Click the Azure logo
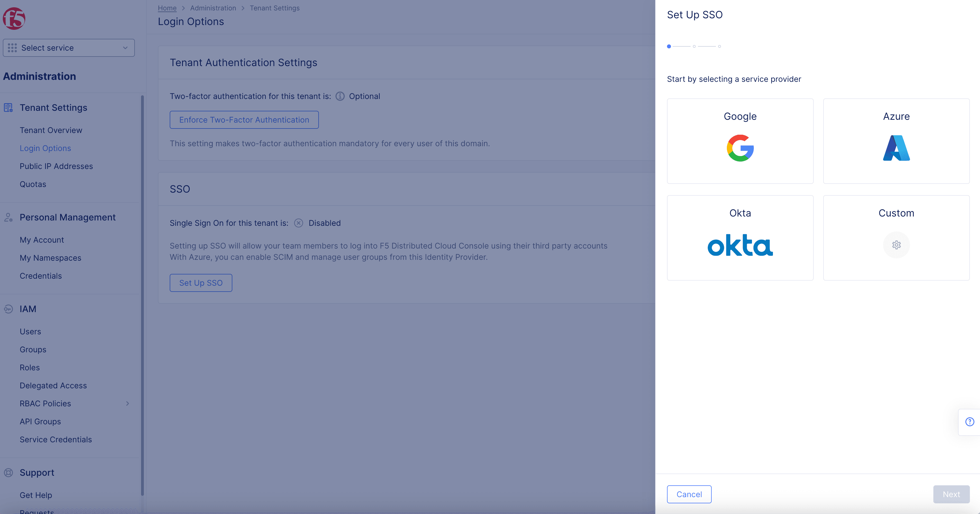 point(896,148)
